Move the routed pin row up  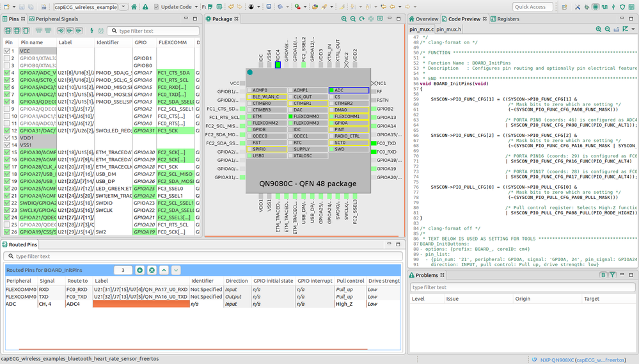[x=164, y=271]
